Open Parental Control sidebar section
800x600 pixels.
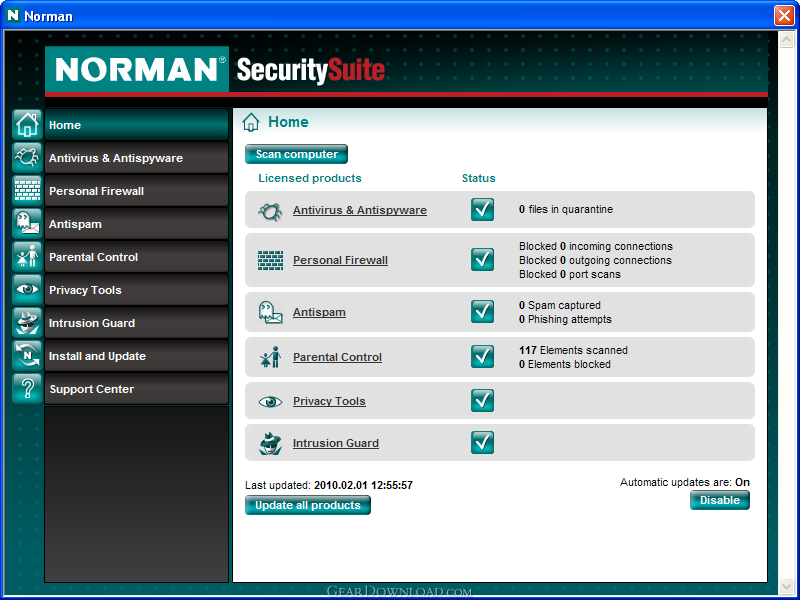point(136,257)
